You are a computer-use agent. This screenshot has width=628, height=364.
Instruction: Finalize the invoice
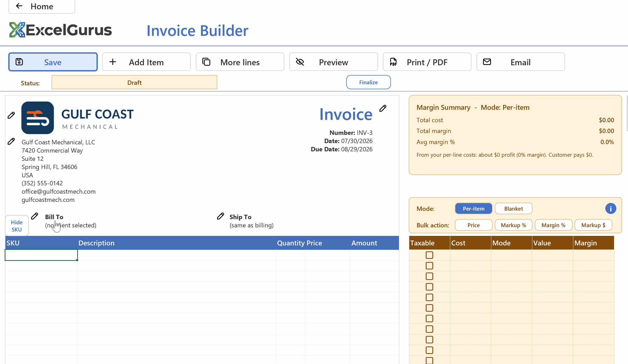(368, 82)
